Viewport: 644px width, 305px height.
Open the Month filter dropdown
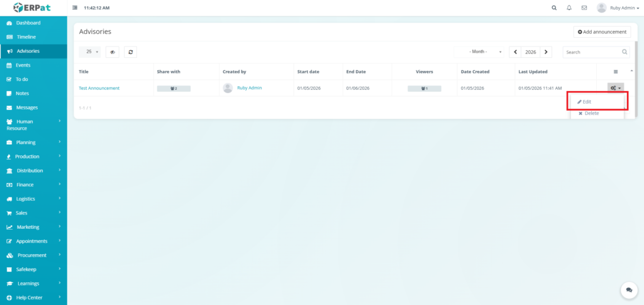[x=486, y=52]
